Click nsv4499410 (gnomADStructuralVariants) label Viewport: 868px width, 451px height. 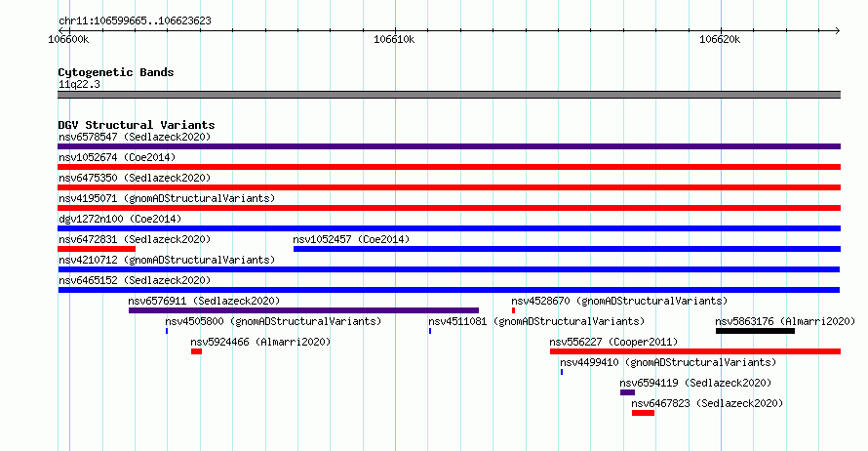click(668, 362)
